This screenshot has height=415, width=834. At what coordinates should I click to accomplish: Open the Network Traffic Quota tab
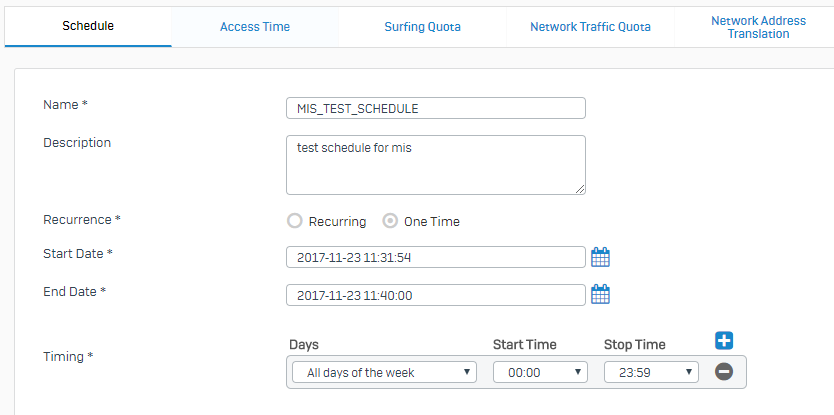(590, 27)
